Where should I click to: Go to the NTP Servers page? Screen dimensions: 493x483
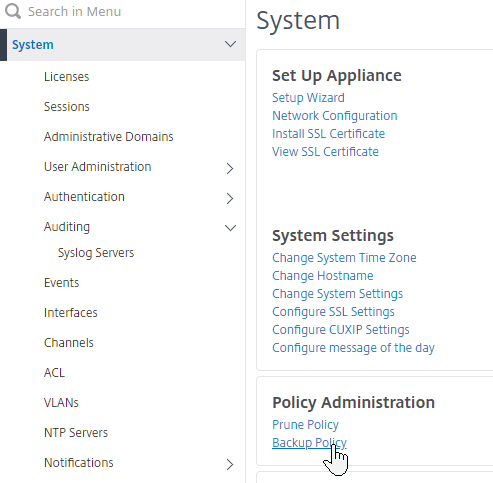point(76,433)
